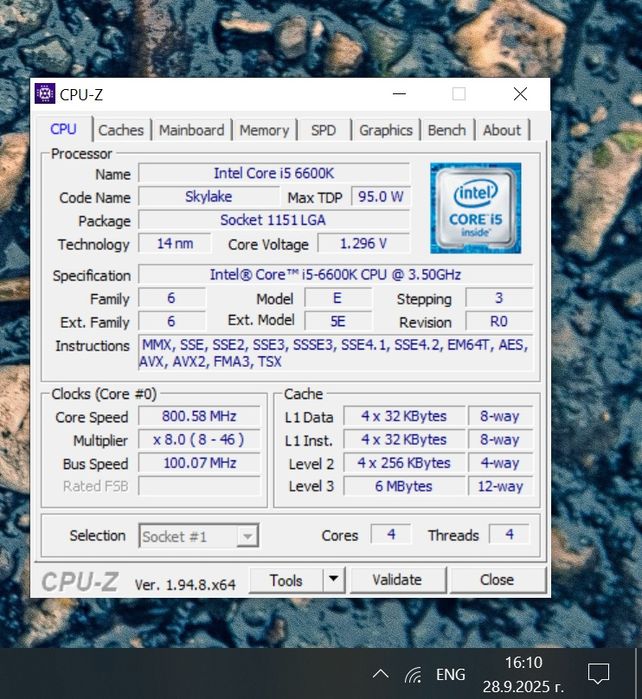Open the About tab
This screenshot has width=642, height=699.
pos(502,130)
